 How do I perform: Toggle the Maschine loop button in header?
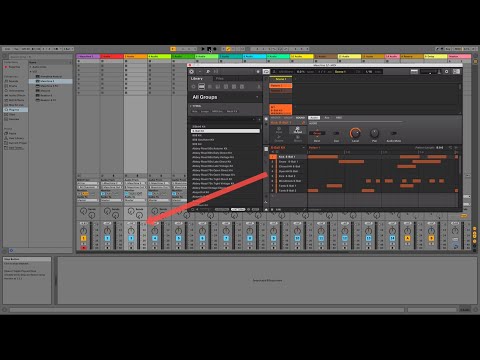[x=266, y=71]
